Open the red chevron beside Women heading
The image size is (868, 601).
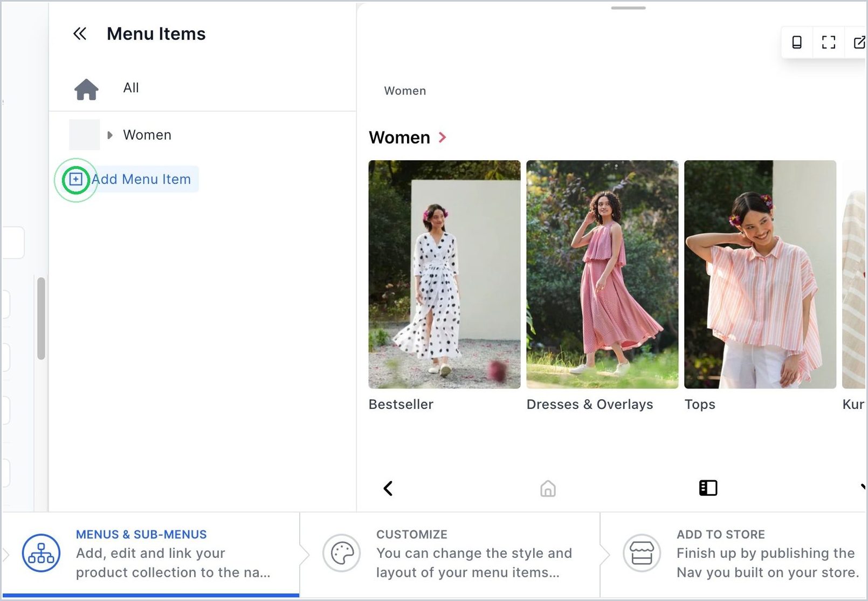pyautogui.click(x=443, y=138)
